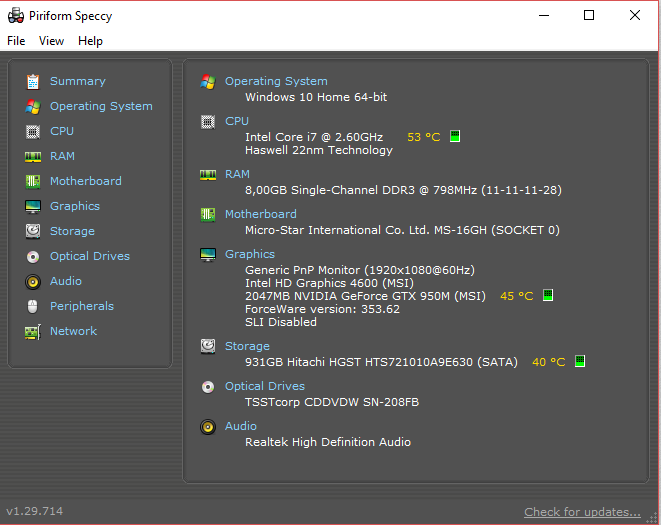The width and height of the screenshot is (661, 525).
Task: Click the Network icon in sidebar
Action: click(33, 331)
